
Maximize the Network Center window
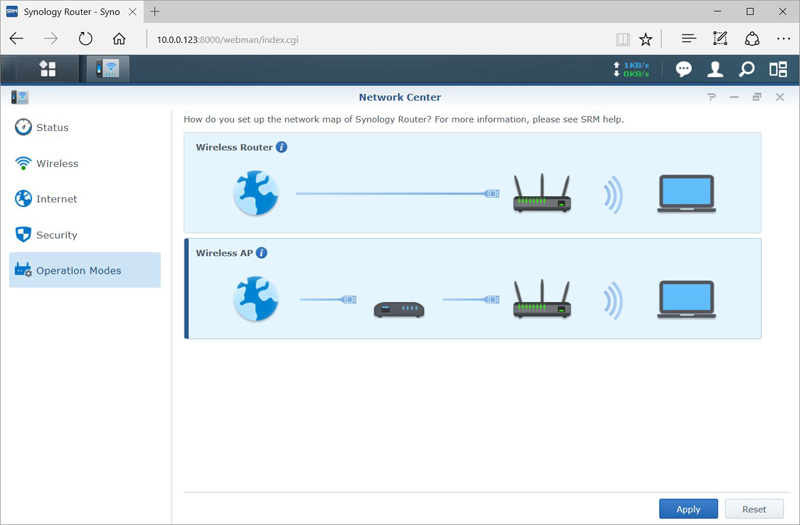pyautogui.click(x=757, y=97)
